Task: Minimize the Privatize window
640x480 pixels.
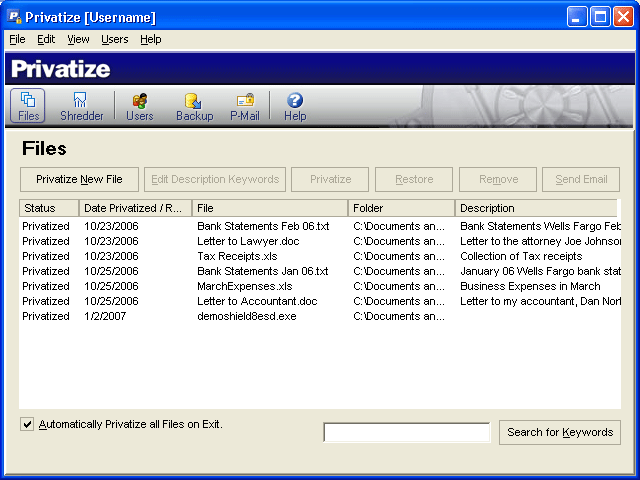Action: 577,17
